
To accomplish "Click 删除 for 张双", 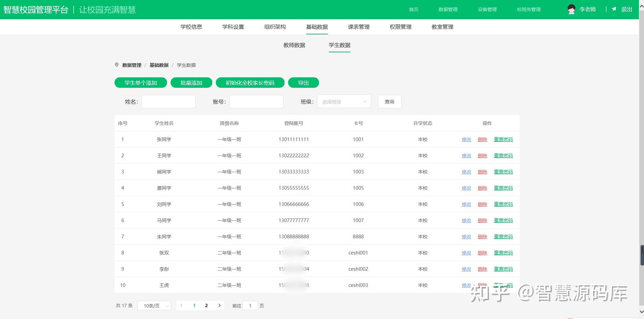I will point(483,253).
